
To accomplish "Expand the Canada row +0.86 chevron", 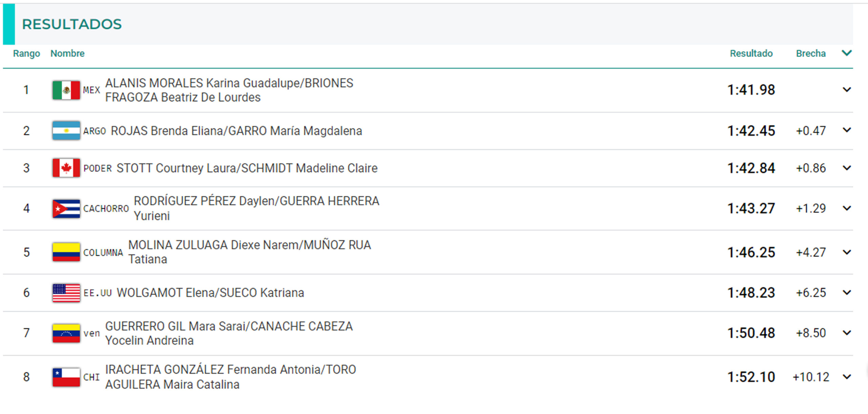I will click(847, 168).
